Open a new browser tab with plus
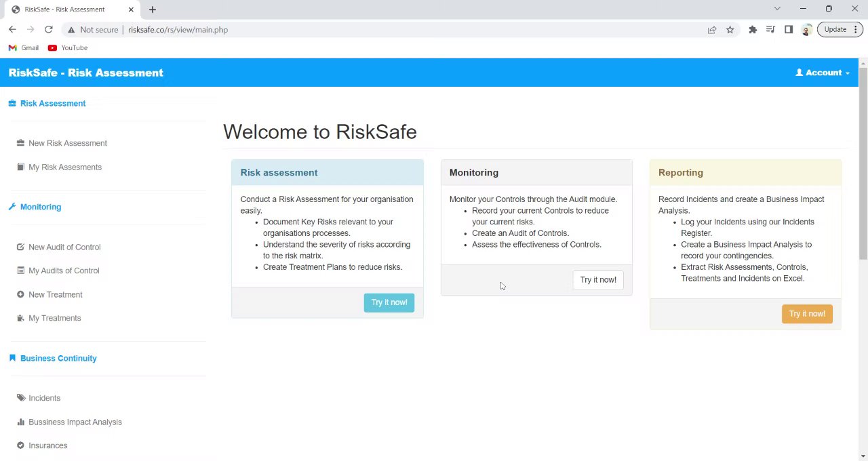 tap(153, 9)
